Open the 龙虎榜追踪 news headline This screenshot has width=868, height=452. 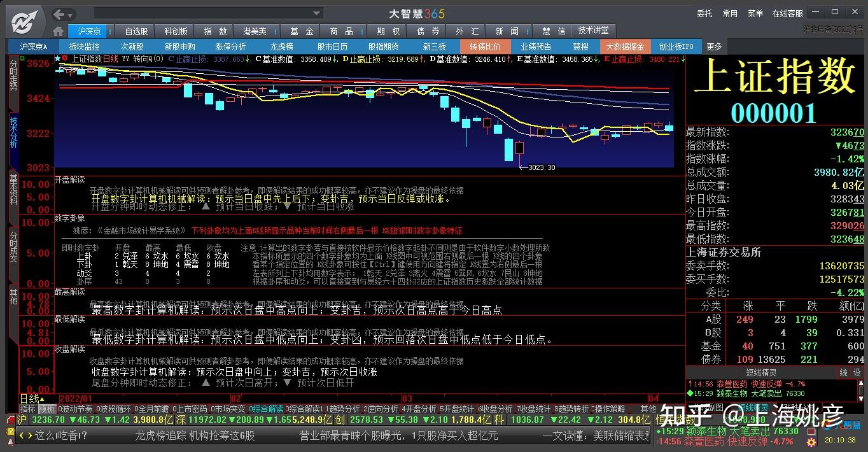click(x=195, y=435)
